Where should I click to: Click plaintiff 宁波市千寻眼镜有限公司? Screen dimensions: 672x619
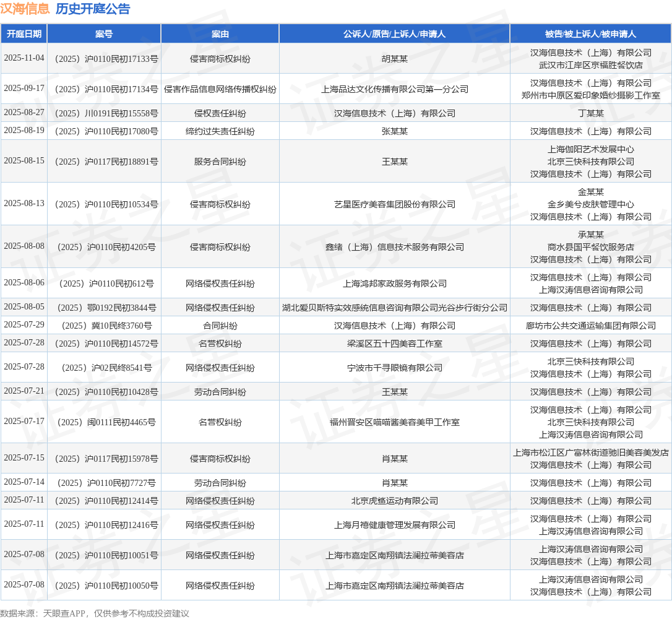click(394, 367)
